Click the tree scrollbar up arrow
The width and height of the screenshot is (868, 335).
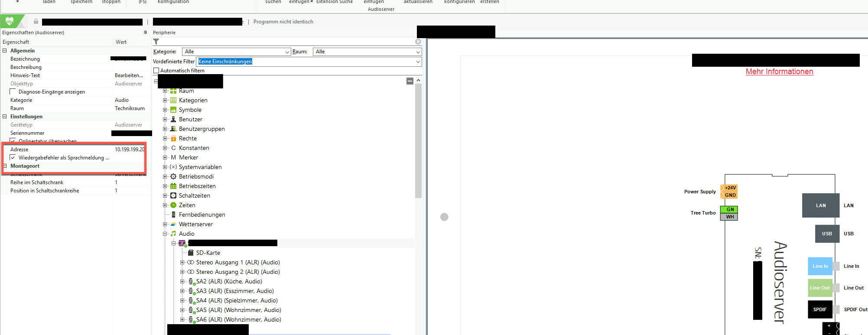click(x=418, y=81)
